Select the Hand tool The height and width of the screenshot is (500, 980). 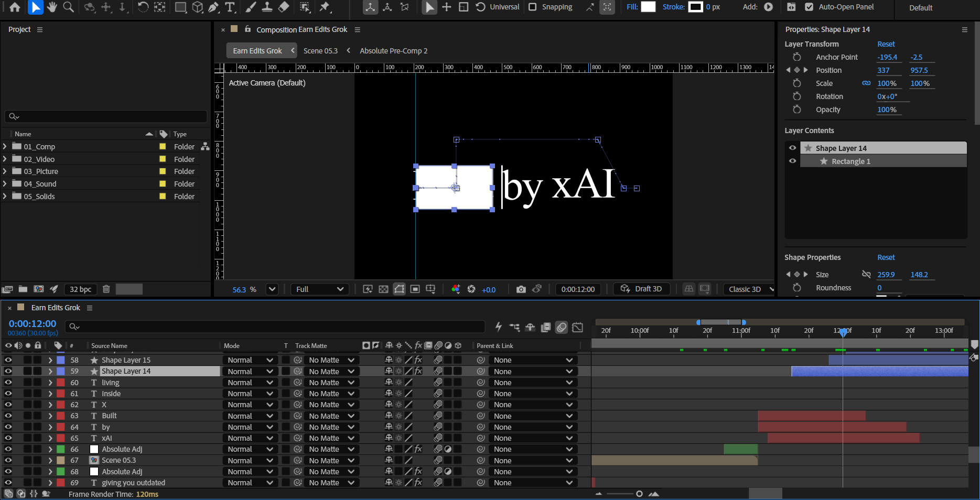tap(51, 7)
